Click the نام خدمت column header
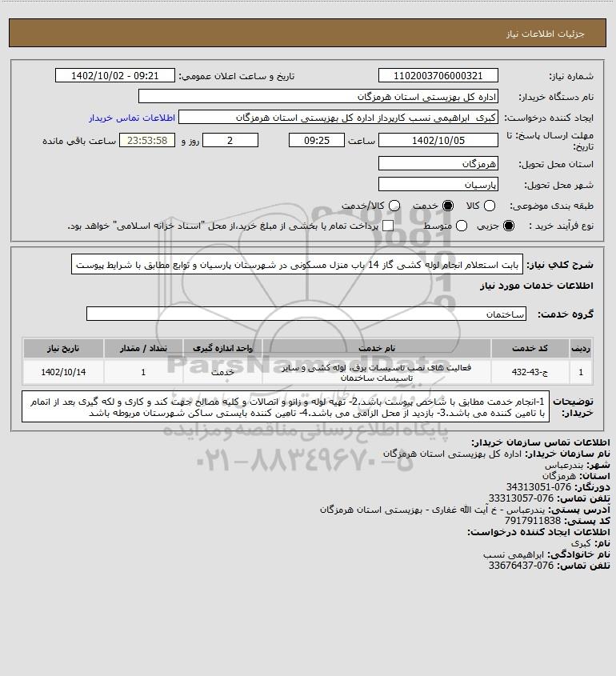 tap(376, 348)
